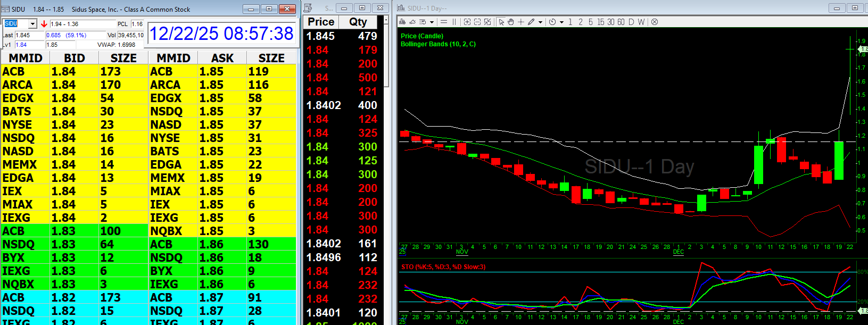
Task: Expand the pencil tool dropdown arrow
Action: [x=540, y=22]
